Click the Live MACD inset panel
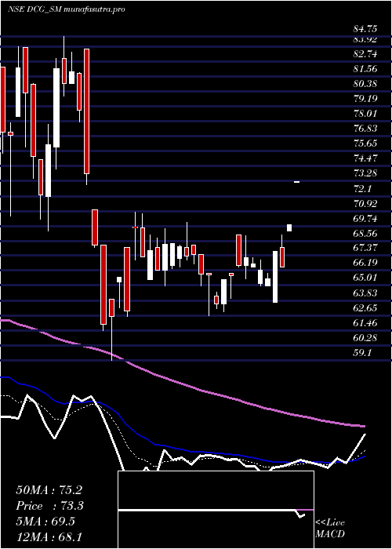Screen dimensions: 392x549 [x=216, y=510]
